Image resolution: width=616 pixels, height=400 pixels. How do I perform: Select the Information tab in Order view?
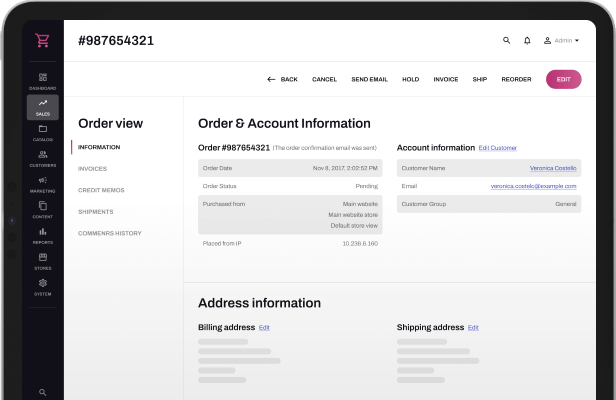click(x=99, y=147)
